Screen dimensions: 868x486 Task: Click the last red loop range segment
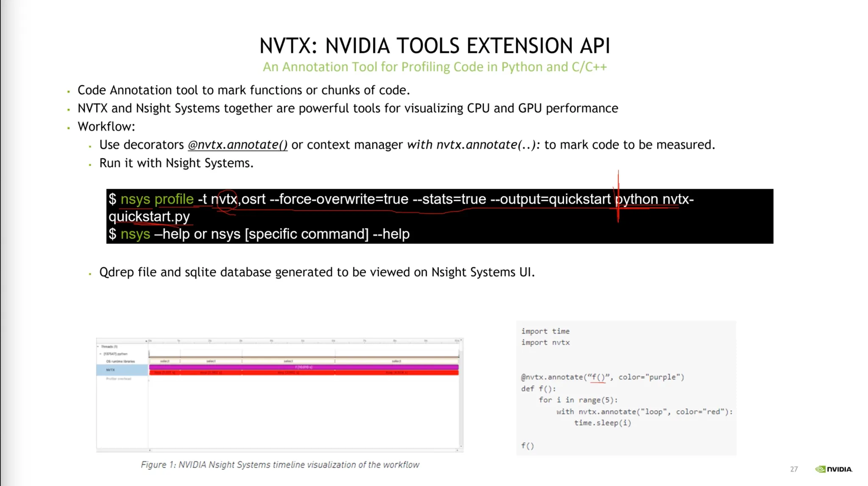click(x=396, y=373)
